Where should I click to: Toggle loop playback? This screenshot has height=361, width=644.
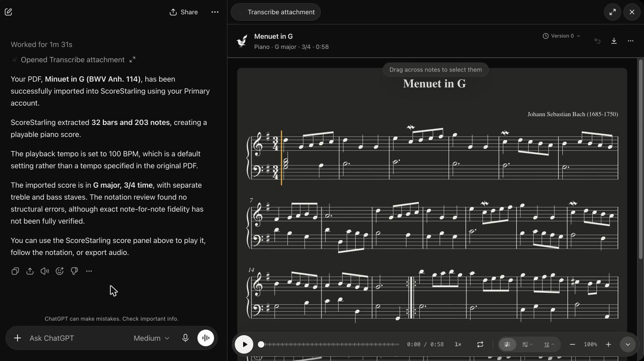click(x=480, y=344)
